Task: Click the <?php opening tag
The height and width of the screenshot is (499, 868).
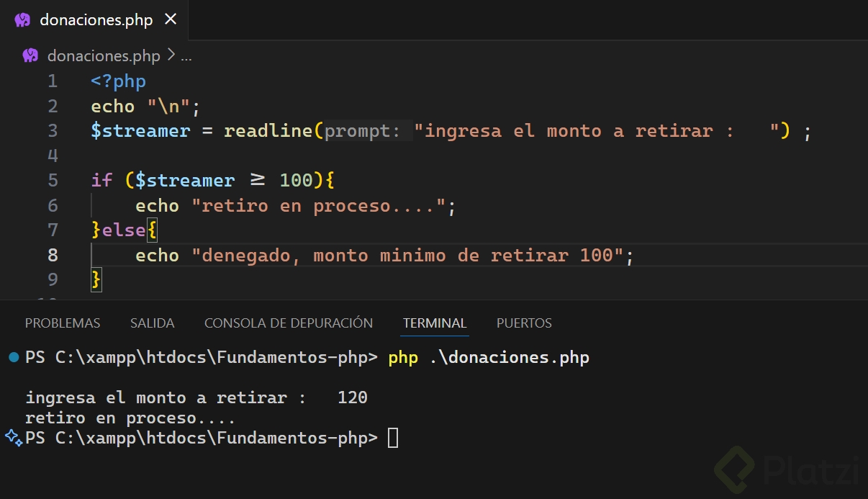Action: (119, 81)
